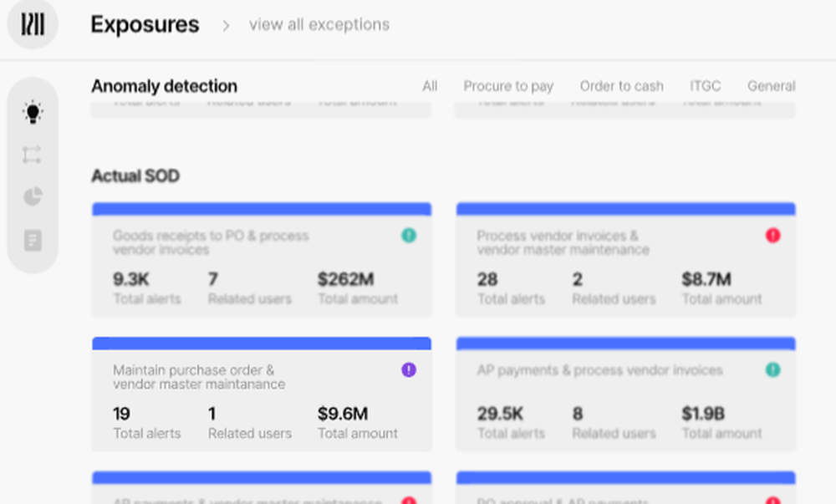Open the lightbulb insights sidebar icon
836x504 pixels.
click(33, 112)
